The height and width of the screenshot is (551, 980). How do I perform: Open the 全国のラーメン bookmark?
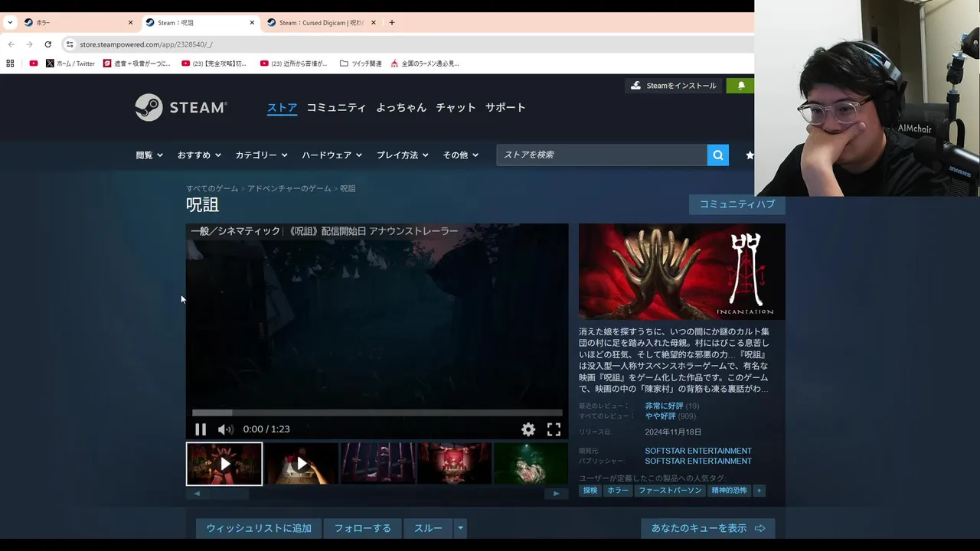tap(425, 64)
